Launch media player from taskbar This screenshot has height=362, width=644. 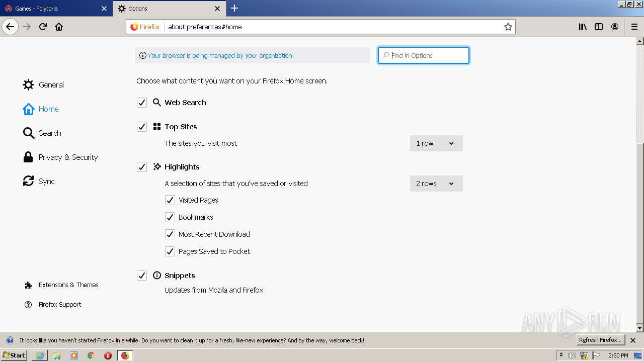click(x=74, y=355)
